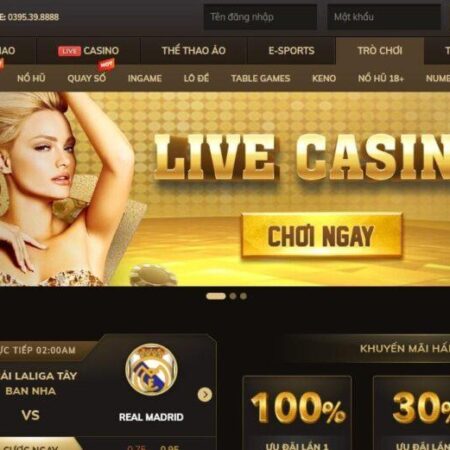The image size is (450, 450).
Task: Focus the Mật khẩu password field
Action: (x=384, y=17)
